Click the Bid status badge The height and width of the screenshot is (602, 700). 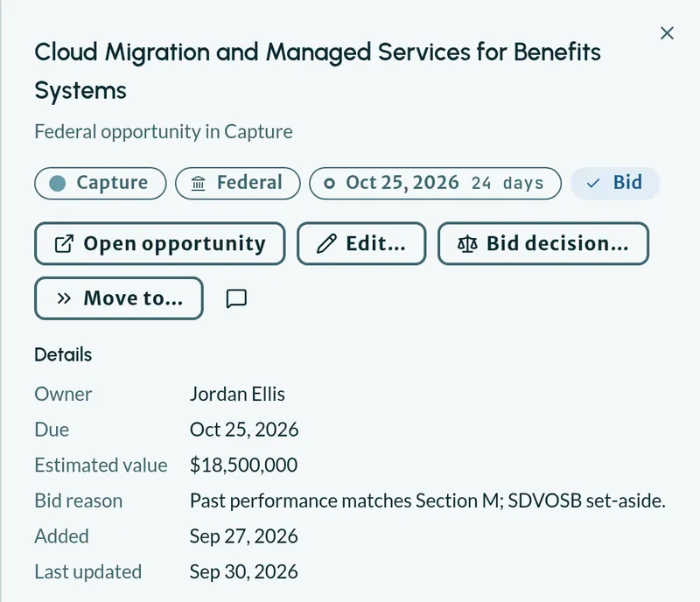(x=615, y=183)
